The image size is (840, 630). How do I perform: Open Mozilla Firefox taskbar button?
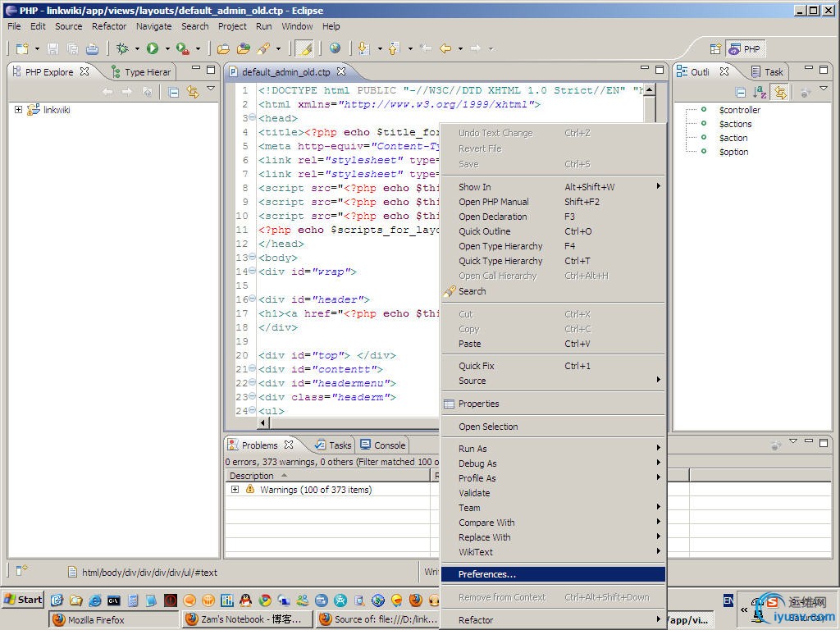point(114,620)
